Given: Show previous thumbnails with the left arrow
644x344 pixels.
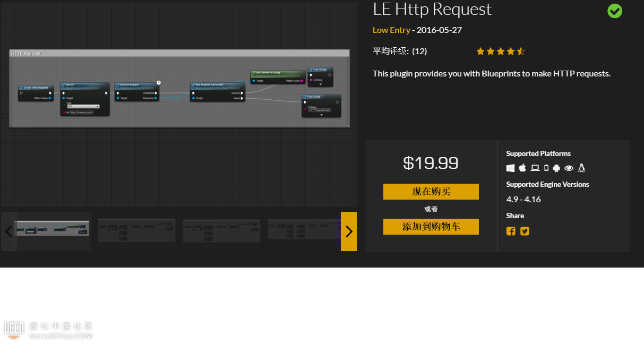Looking at the screenshot, I should click(x=8, y=231).
